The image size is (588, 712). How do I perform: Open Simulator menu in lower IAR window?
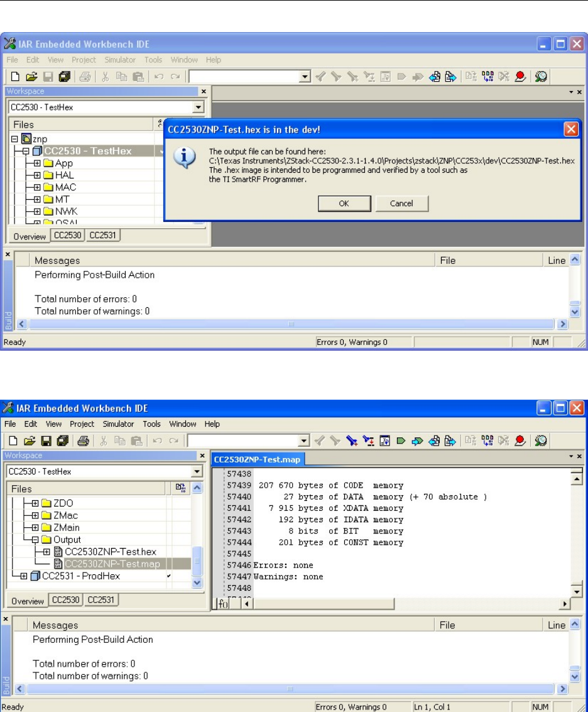tap(118, 424)
